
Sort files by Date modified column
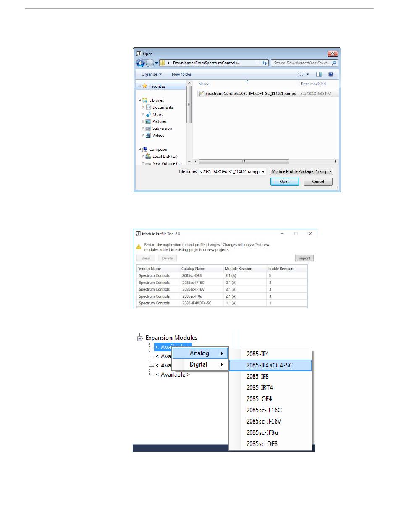coord(318,84)
